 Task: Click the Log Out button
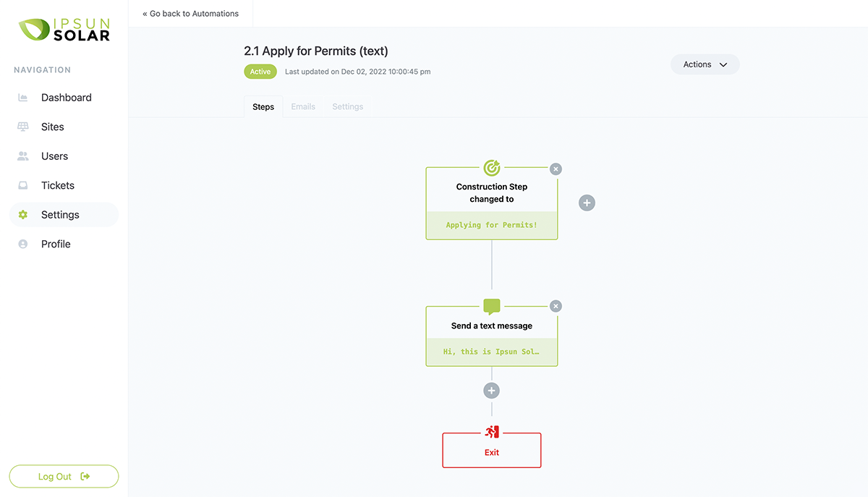coord(64,476)
